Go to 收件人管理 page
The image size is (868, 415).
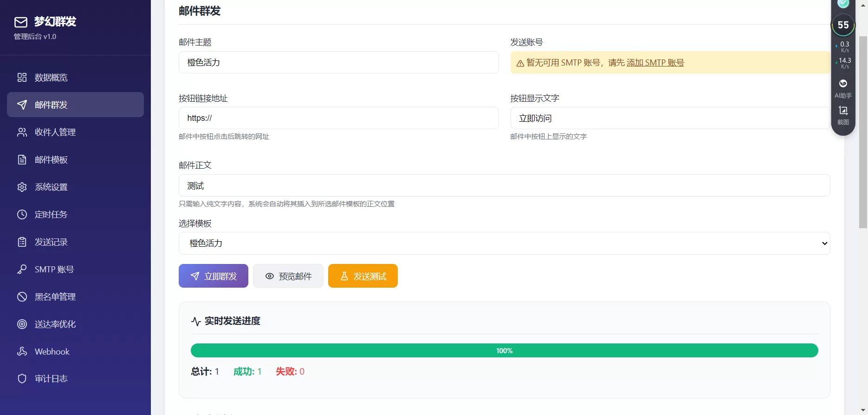click(x=75, y=132)
